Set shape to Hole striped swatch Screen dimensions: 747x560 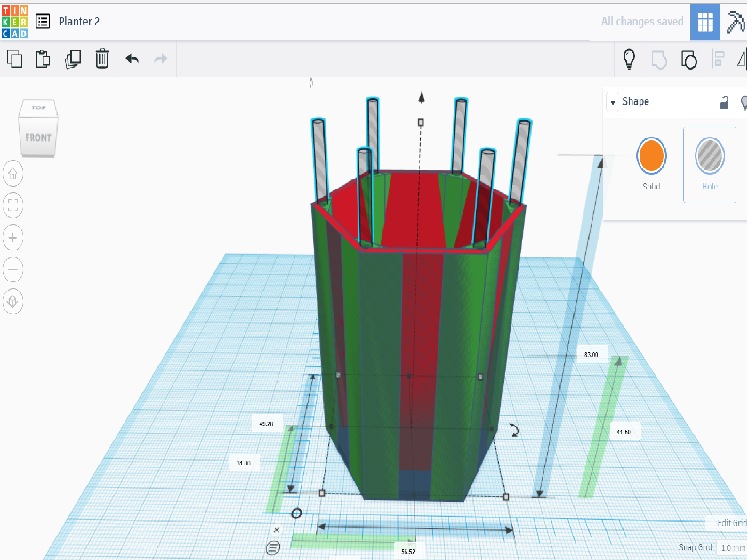[710, 156]
